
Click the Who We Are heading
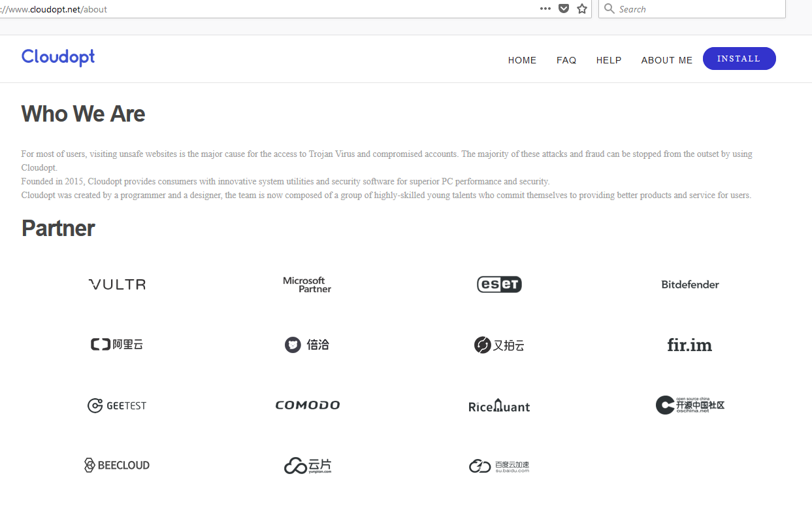click(83, 114)
